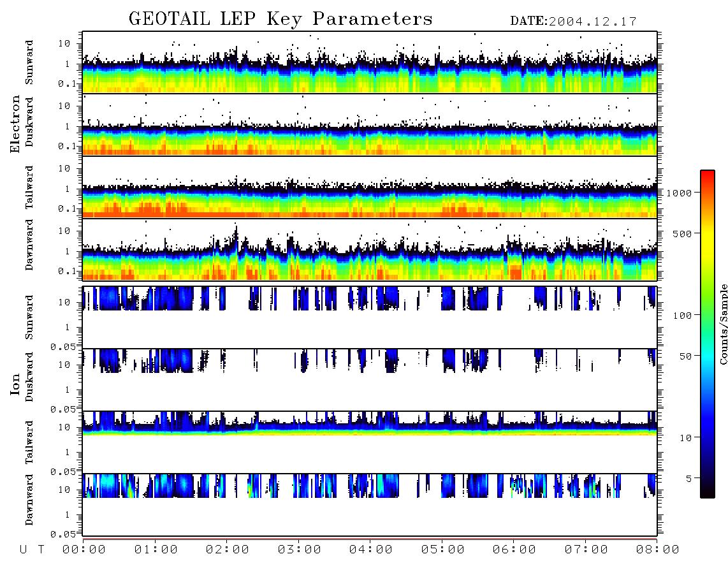Click inside the Ion Duskward spectrogram panel
728x561 pixels.
[x=370, y=380]
